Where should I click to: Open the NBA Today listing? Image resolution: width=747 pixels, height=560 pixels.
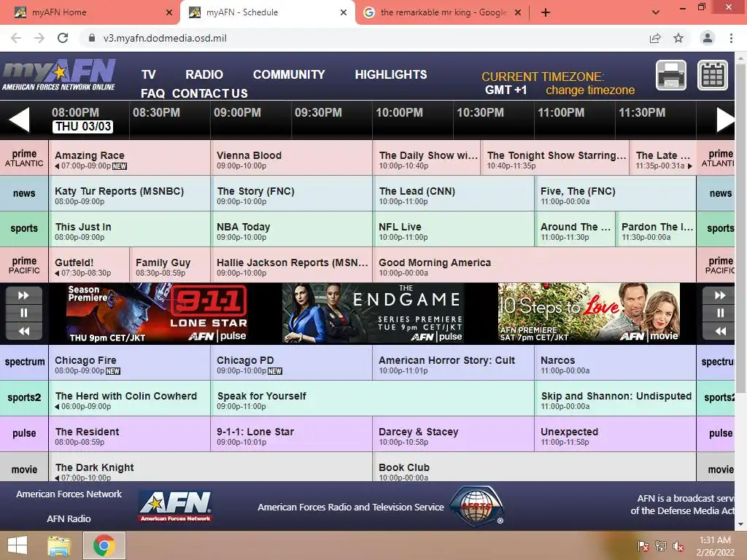coord(292,228)
